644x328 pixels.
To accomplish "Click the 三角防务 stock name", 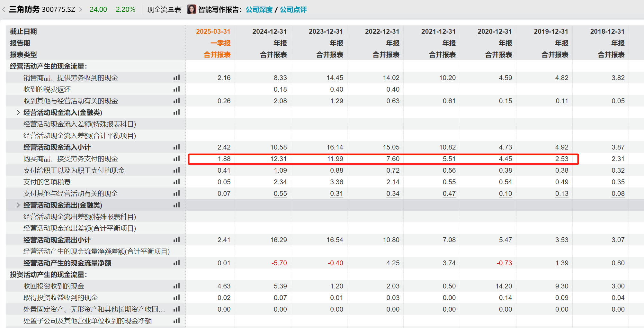I will pos(24,9).
